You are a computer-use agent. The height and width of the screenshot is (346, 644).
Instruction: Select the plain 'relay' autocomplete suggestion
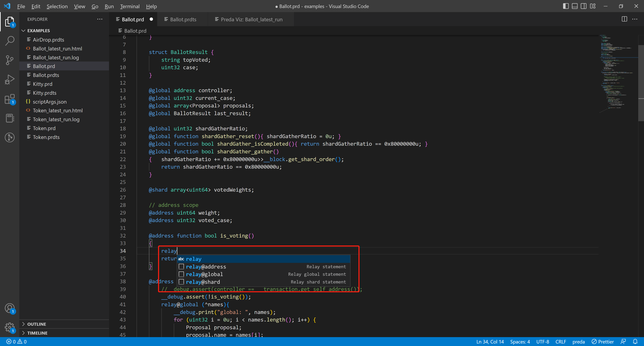point(264,259)
